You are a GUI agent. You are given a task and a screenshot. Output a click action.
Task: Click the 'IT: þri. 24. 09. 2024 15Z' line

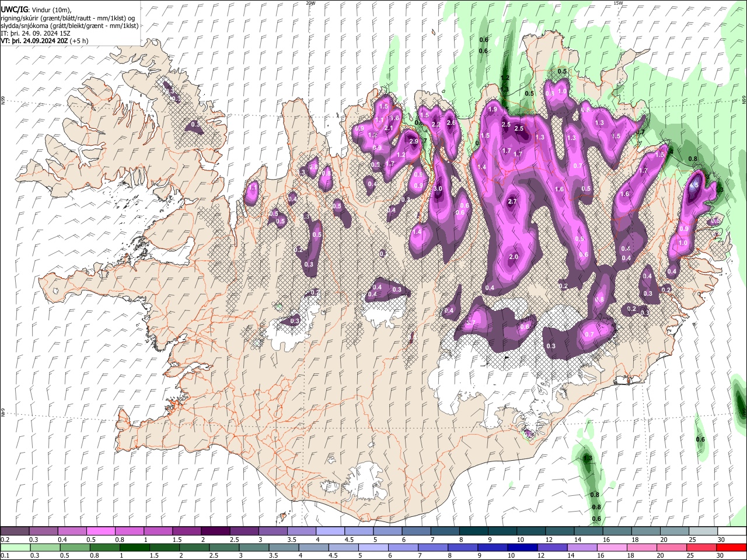[36, 33]
